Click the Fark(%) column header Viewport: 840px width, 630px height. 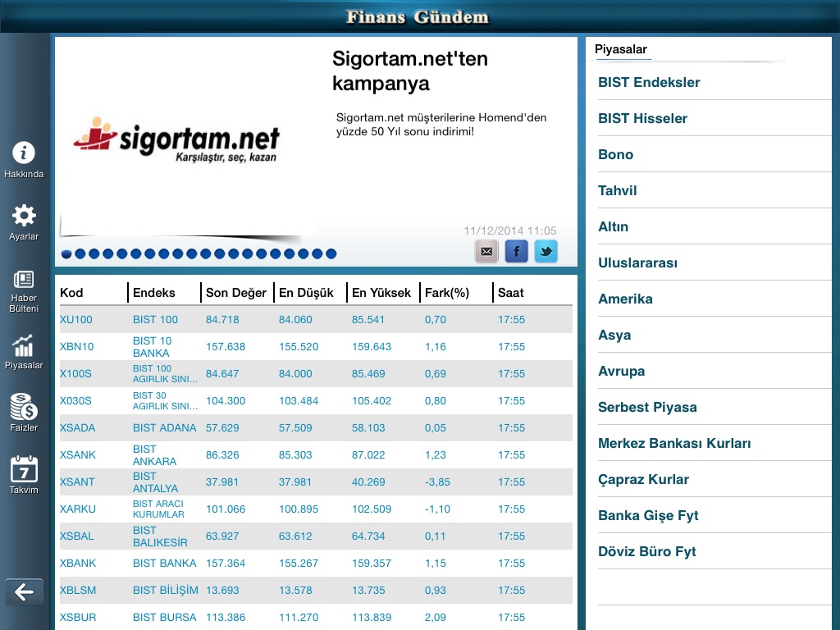(x=447, y=293)
